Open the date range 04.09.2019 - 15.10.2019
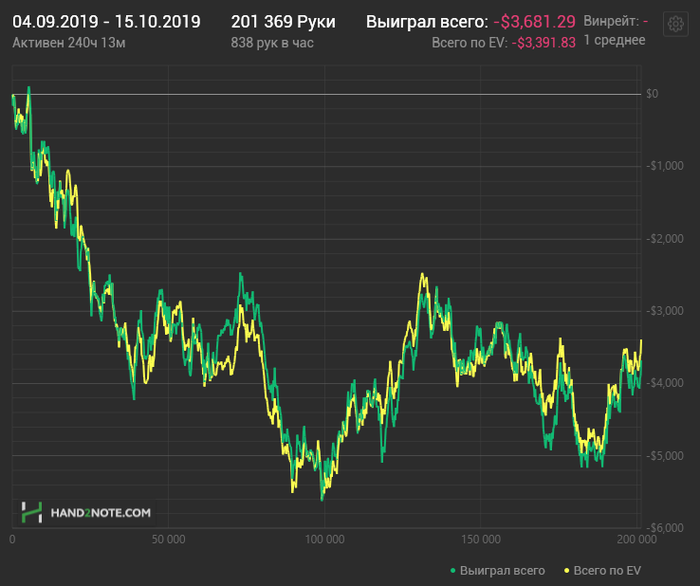Viewport: 700px width, 586px height. [x=106, y=21]
